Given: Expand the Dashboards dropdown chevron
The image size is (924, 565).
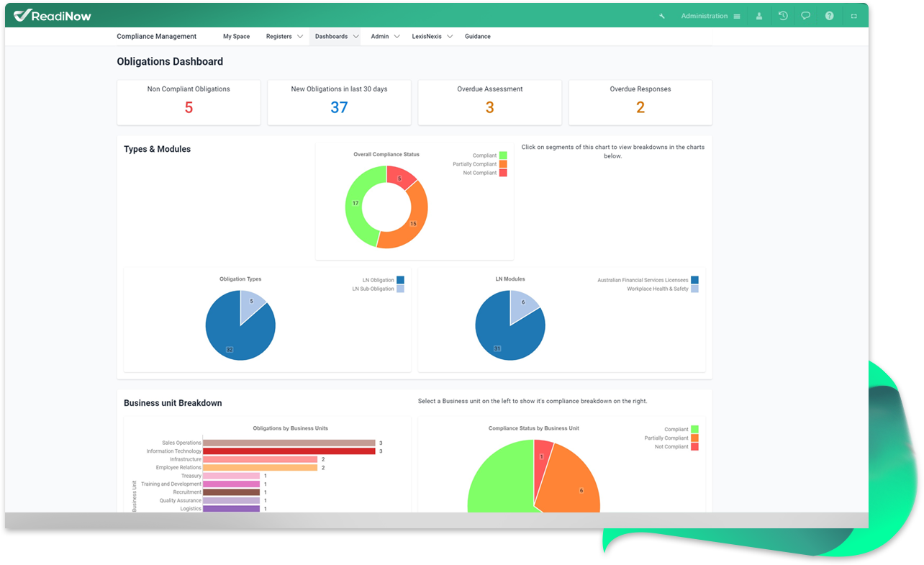Looking at the screenshot, I should point(355,36).
